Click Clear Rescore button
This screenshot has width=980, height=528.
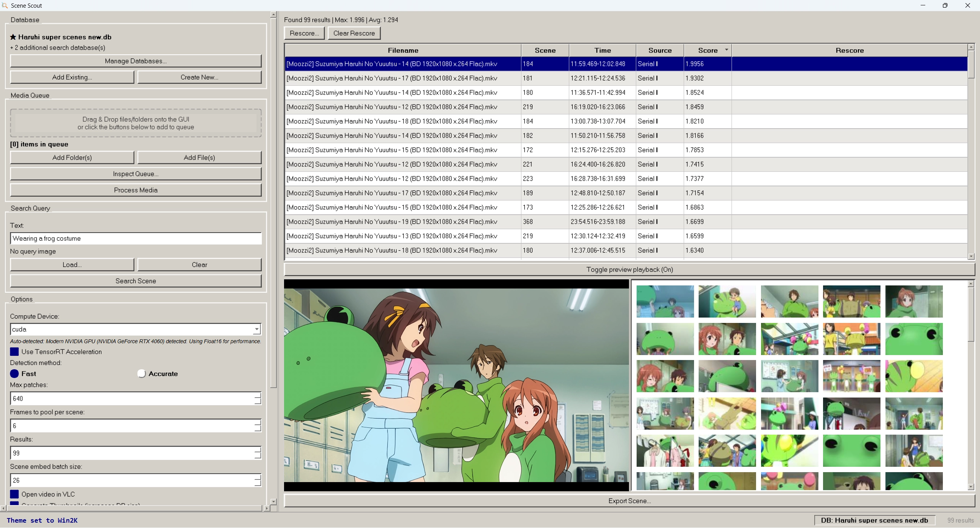(354, 33)
